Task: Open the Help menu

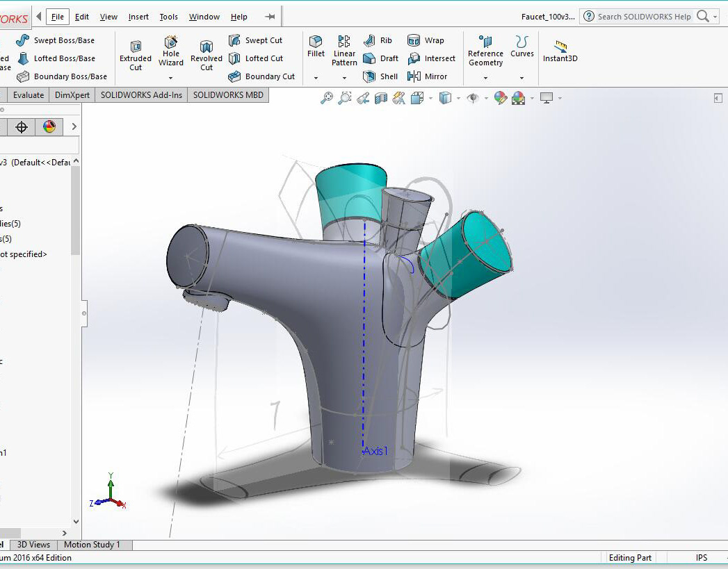Action: [x=238, y=17]
